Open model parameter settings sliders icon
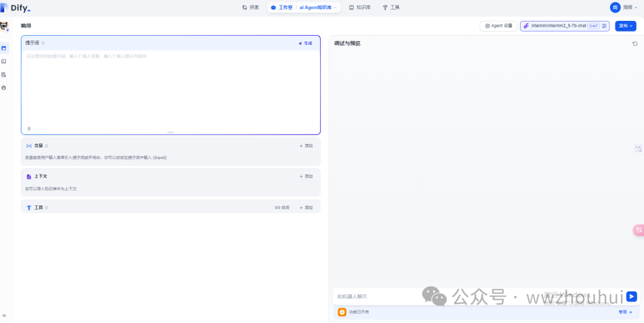 [x=604, y=26]
